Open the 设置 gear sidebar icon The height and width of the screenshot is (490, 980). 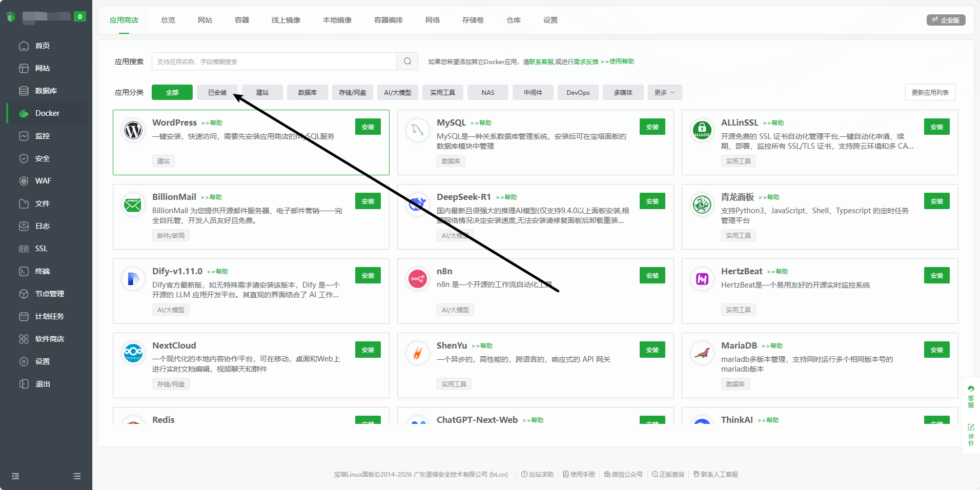(24, 361)
